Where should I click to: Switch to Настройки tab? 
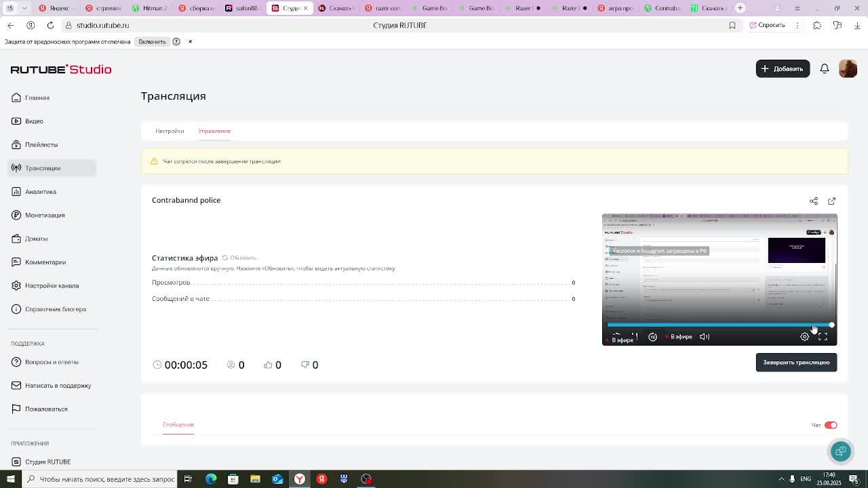(x=170, y=131)
